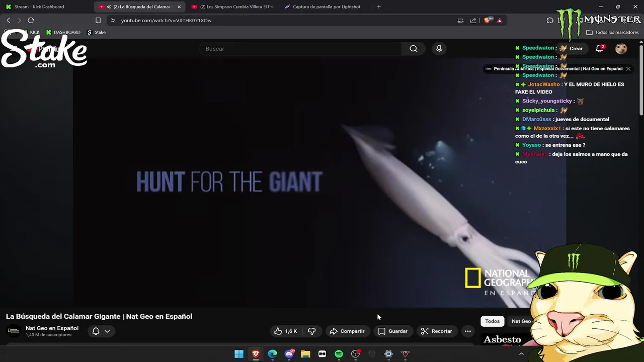Open the more actions three-dot menu
644x362 pixels.
pos(468,331)
